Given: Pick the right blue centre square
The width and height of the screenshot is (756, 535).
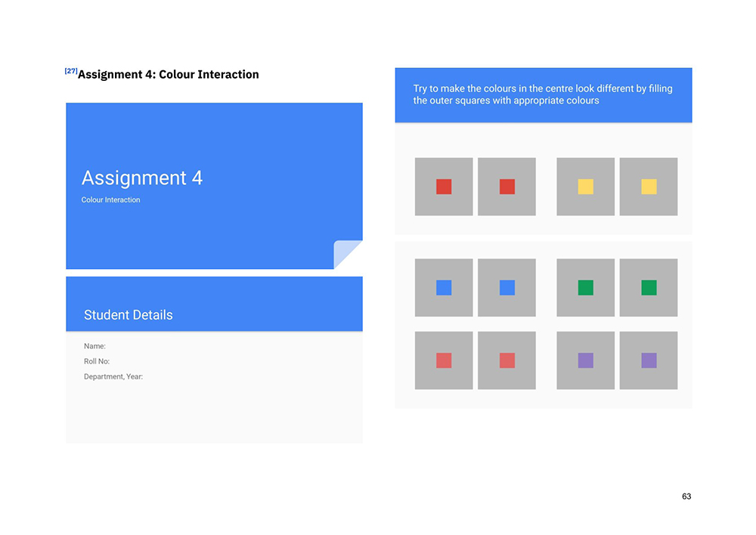Looking at the screenshot, I should [x=507, y=288].
